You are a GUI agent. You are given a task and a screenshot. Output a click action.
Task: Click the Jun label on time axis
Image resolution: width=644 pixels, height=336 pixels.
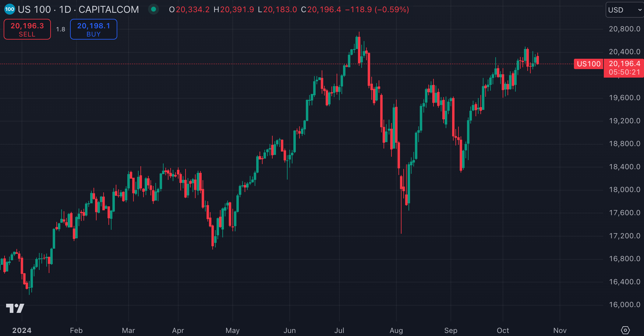coord(290,331)
